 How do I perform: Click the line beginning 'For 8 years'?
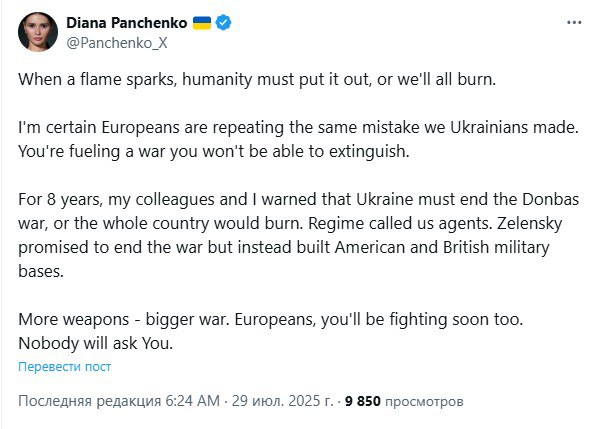[298, 199]
